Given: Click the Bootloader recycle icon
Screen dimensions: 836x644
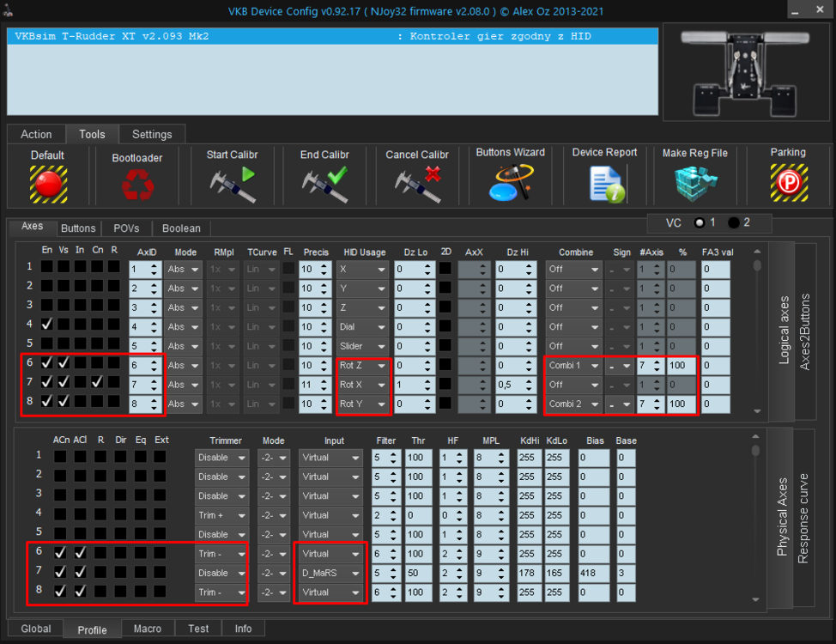Looking at the screenshot, I should coord(136,185).
